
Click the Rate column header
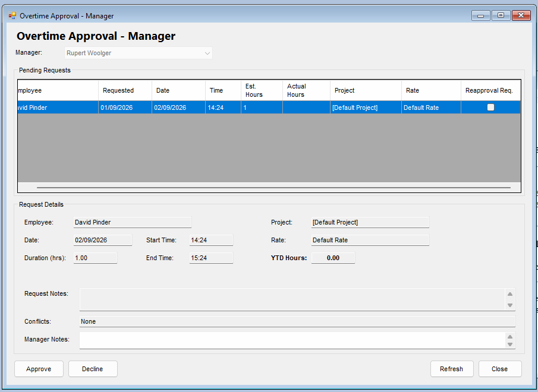tap(432, 90)
